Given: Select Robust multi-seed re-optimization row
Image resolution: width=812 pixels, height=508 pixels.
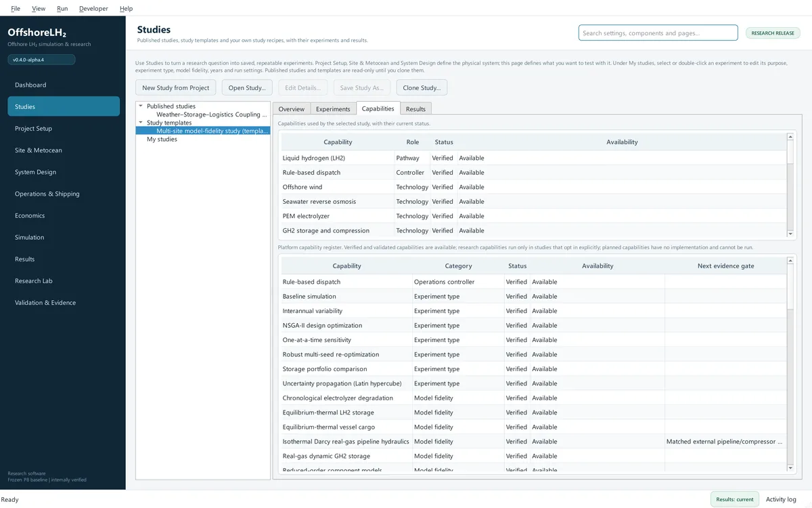Looking at the screenshot, I should pos(534,354).
